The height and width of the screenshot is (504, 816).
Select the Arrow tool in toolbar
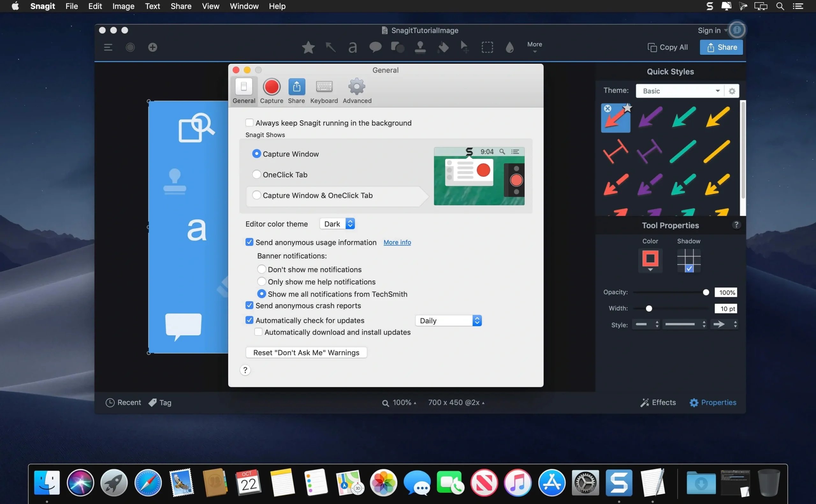tap(330, 47)
